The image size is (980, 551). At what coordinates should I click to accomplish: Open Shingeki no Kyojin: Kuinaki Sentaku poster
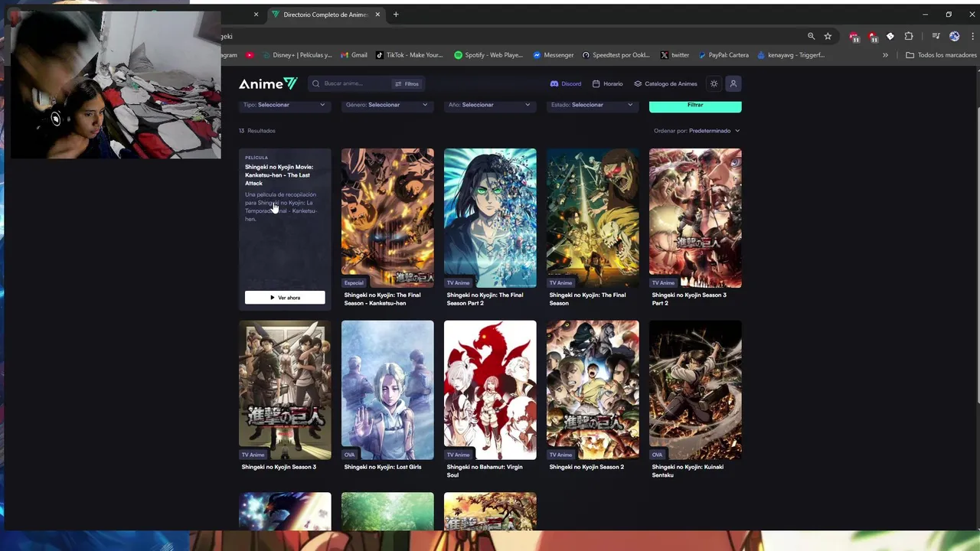click(695, 390)
